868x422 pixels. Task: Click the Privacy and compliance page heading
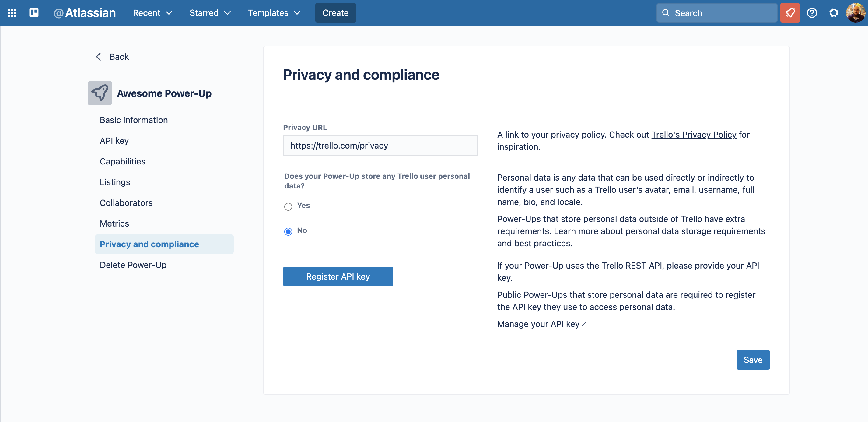tap(361, 75)
